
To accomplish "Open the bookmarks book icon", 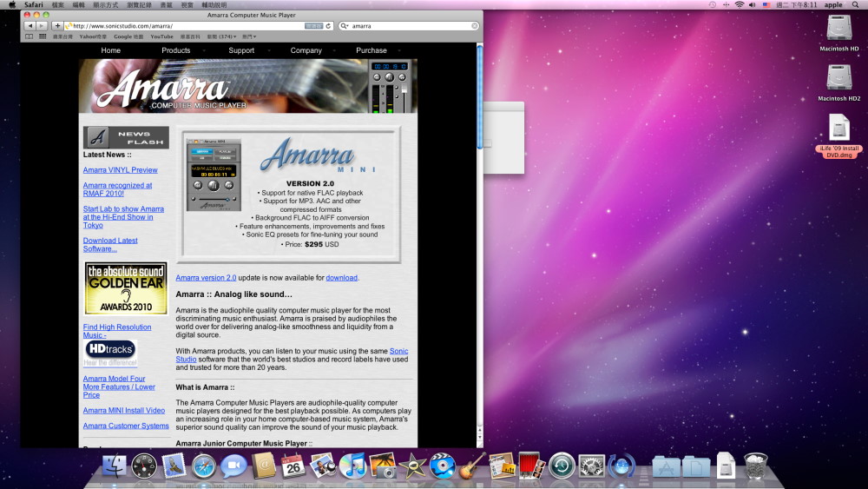I will point(30,36).
